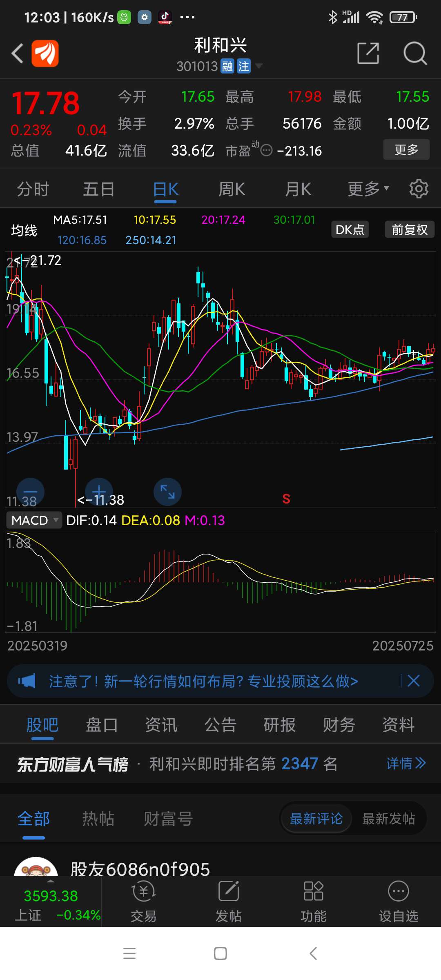Switch to 周K weekly chart
Viewport: 441px width, 980px height.
(232, 189)
